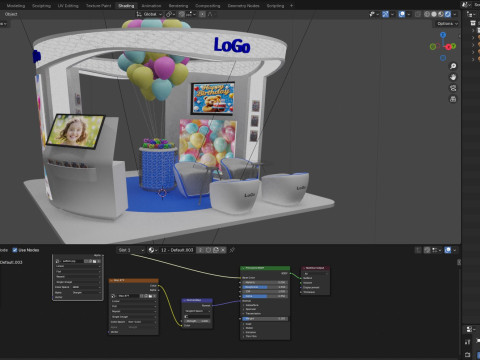Select material preview shading

tap(441, 14)
